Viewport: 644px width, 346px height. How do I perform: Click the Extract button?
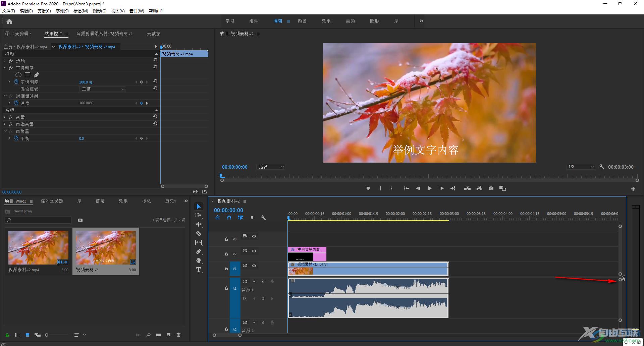tap(479, 188)
